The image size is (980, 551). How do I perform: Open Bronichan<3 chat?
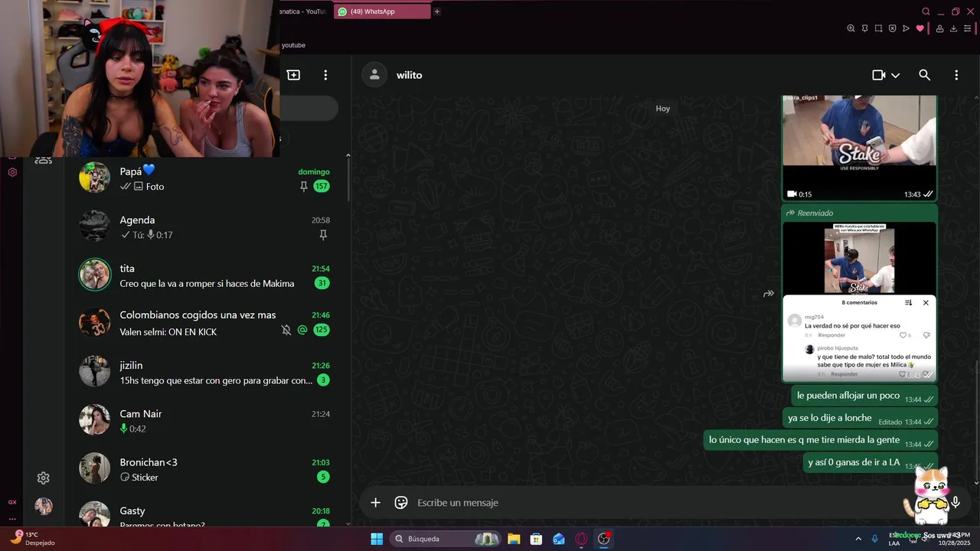[207, 469]
